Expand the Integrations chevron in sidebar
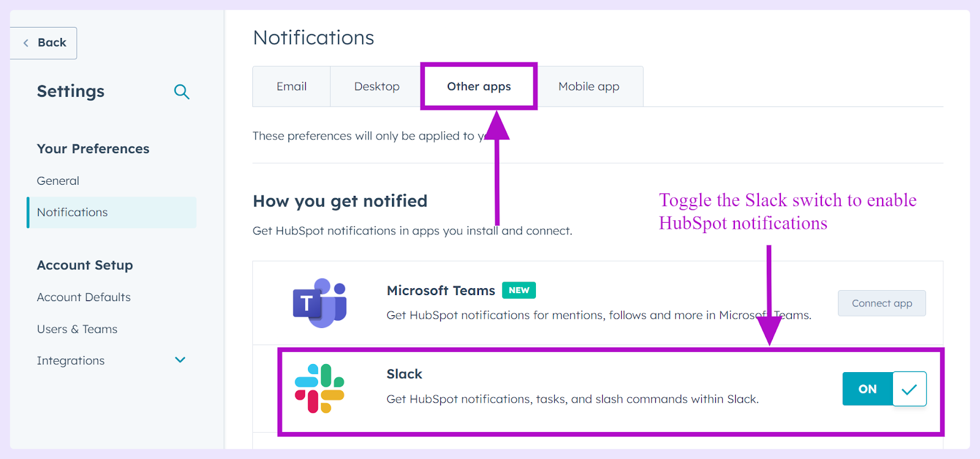The width and height of the screenshot is (980, 459). pyautogui.click(x=180, y=360)
